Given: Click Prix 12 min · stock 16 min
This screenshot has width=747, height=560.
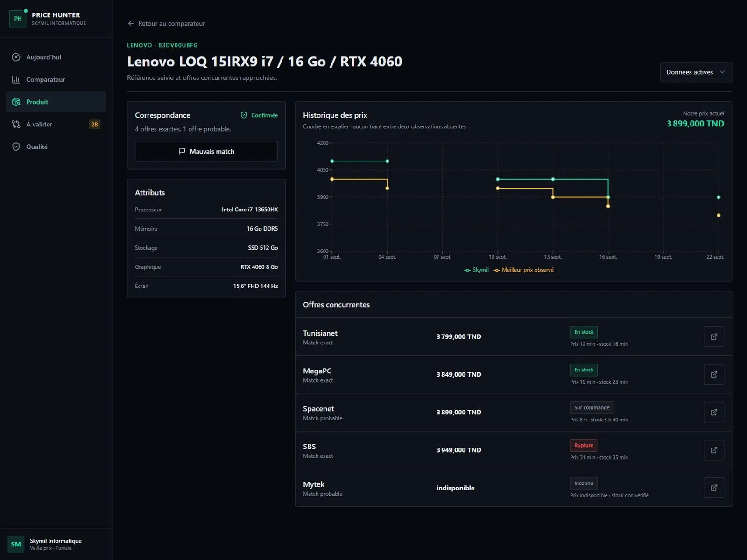Looking at the screenshot, I should 599,344.
